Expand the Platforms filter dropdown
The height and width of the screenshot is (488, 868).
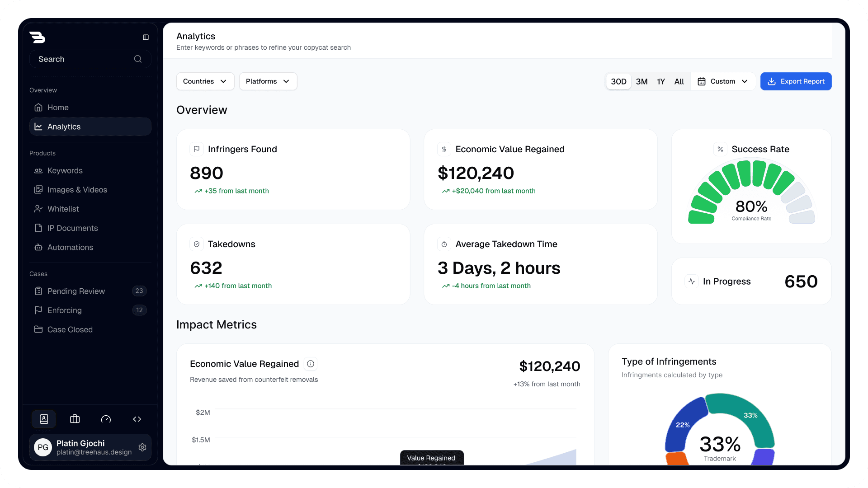coord(268,81)
